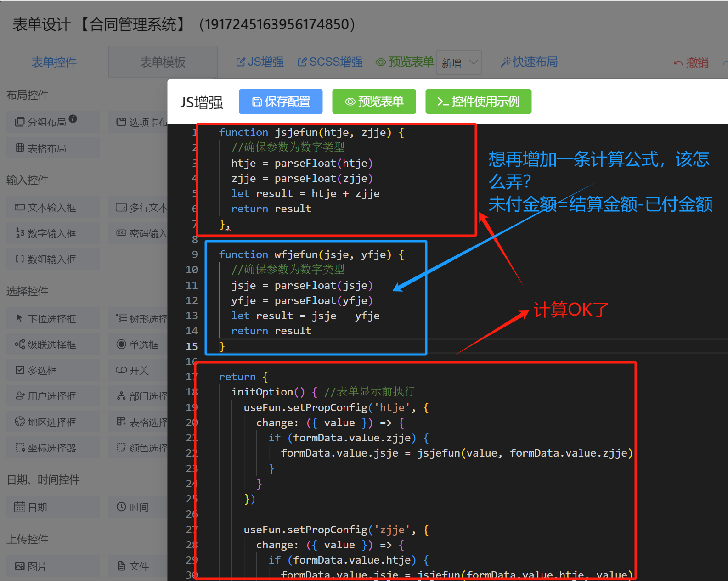Click the 撤销 undo icon
The image size is (728, 581).
[x=678, y=63]
